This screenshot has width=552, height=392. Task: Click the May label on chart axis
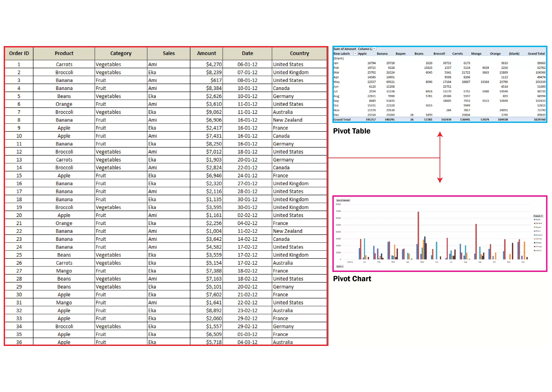pos(422,262)
